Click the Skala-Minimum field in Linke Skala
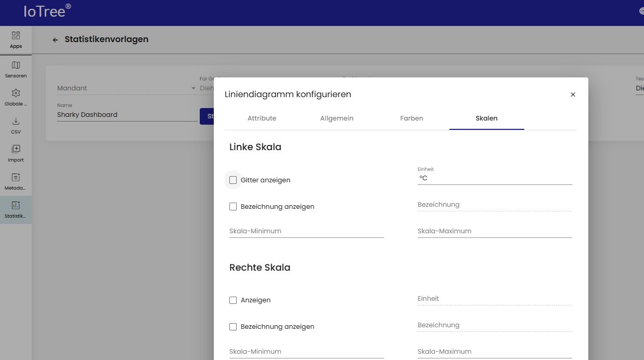This screenshot has height=360, width=644. point(306,231)
